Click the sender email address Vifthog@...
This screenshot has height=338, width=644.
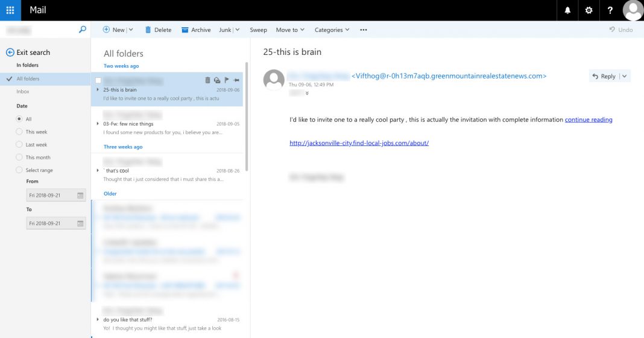click(x=449, y=75)
